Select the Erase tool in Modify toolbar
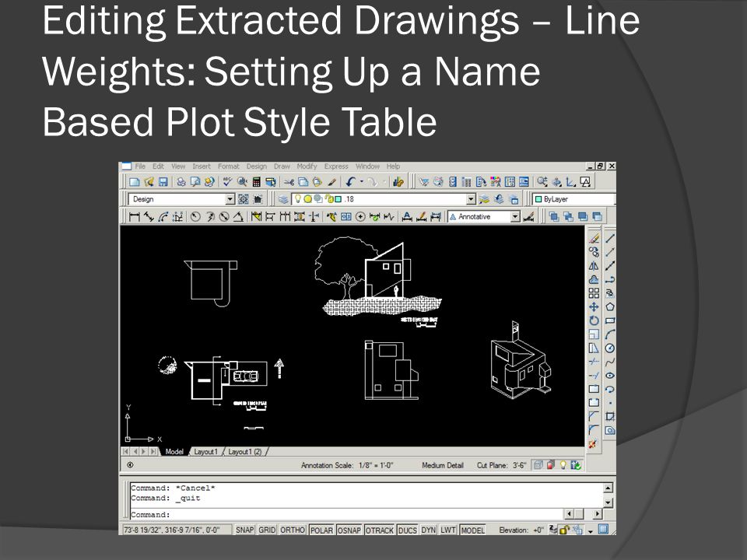 coord(594,238)
